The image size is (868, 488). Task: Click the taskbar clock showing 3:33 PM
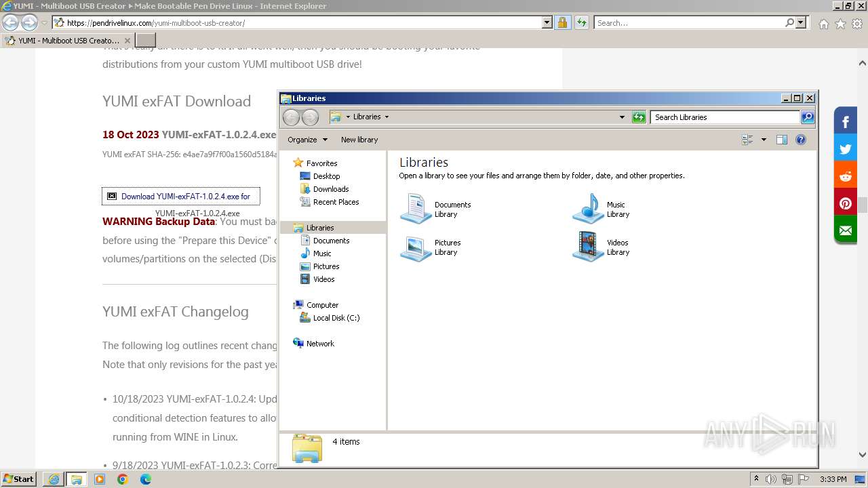pos(833,479)
